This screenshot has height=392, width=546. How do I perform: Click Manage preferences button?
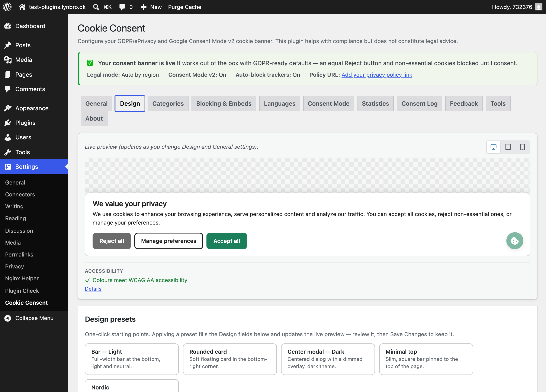coord(168,241)
